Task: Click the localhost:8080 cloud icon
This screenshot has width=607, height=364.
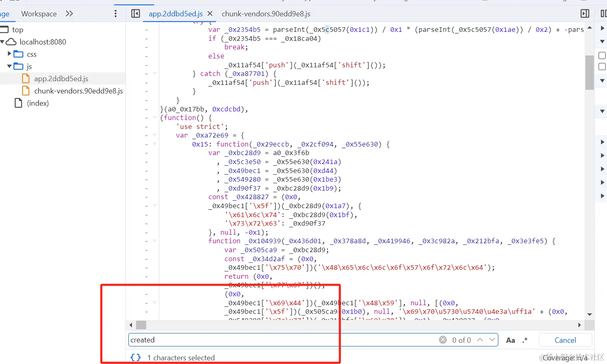Action: (11, 42)
